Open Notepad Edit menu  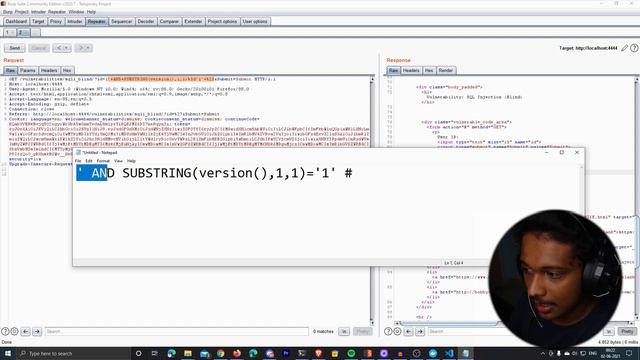(89, 161)
